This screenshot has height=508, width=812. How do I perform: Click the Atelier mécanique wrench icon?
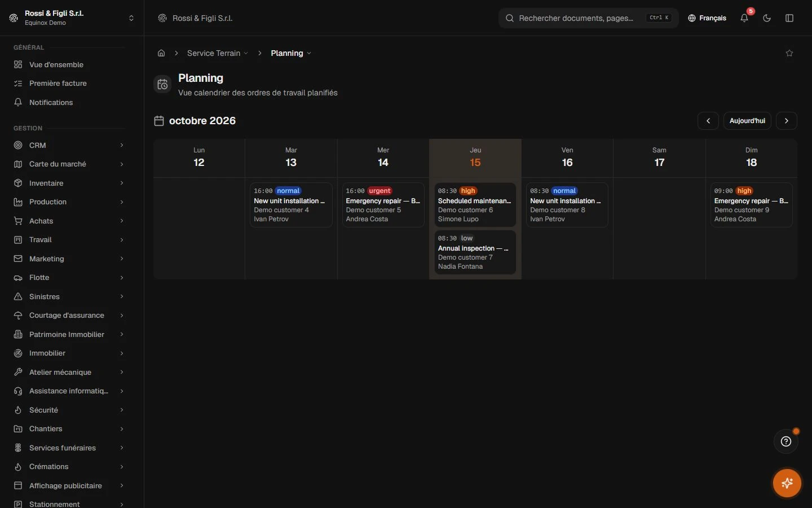18,373
